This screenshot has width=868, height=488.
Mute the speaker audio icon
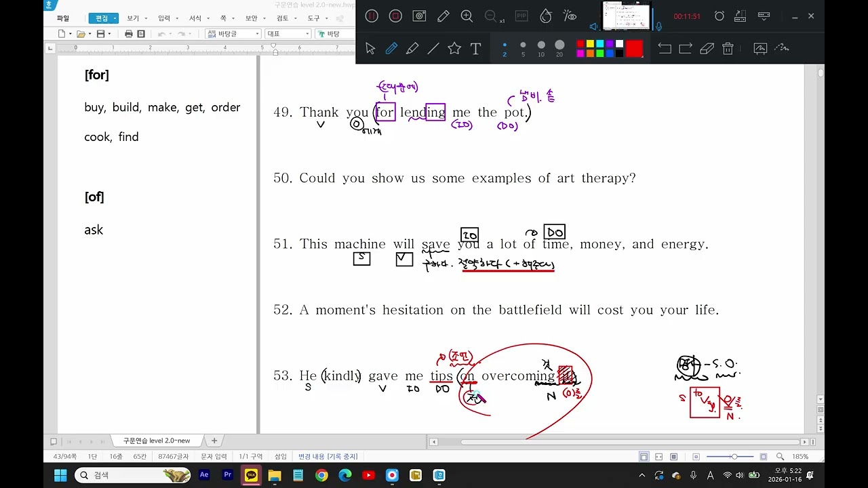[594, 26]
